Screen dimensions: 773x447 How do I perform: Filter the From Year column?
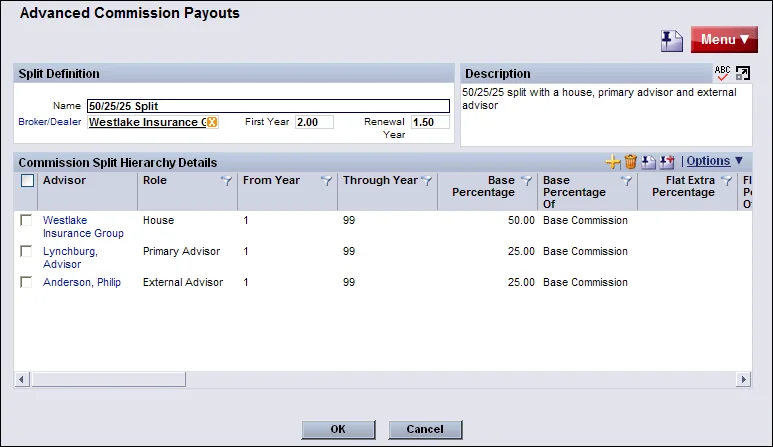(326, 181)
